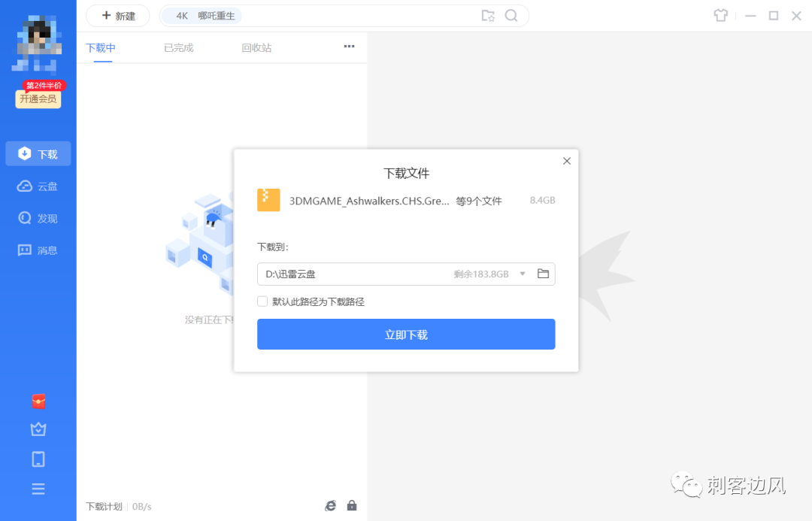
Task: Click the 发现 compass icon in sidebar
Action: tap(24, 218)
